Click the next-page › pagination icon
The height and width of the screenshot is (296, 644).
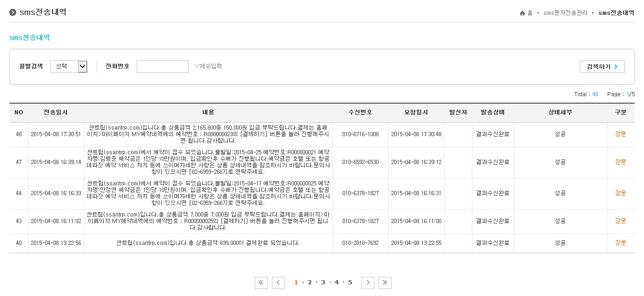point(367,283)
